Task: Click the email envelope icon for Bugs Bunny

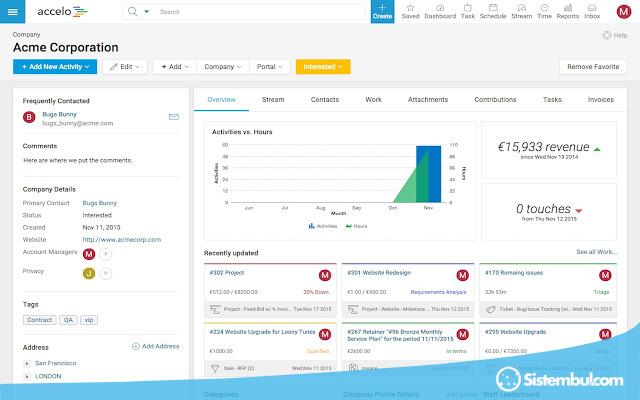Action: click(174, 117)
